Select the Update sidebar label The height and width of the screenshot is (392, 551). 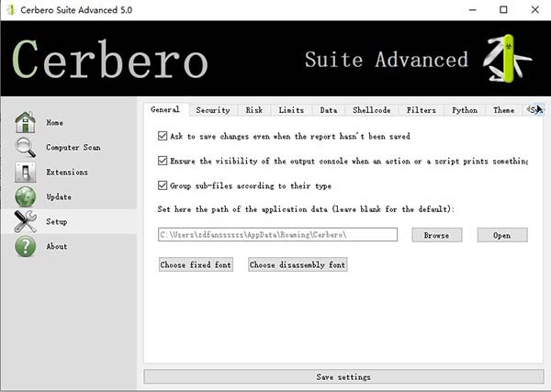[59, 196]
